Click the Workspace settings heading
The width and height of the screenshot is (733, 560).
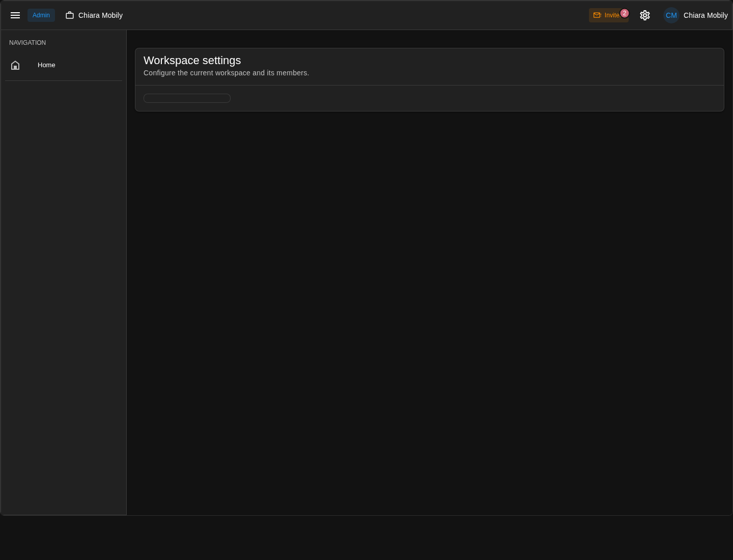192,60
